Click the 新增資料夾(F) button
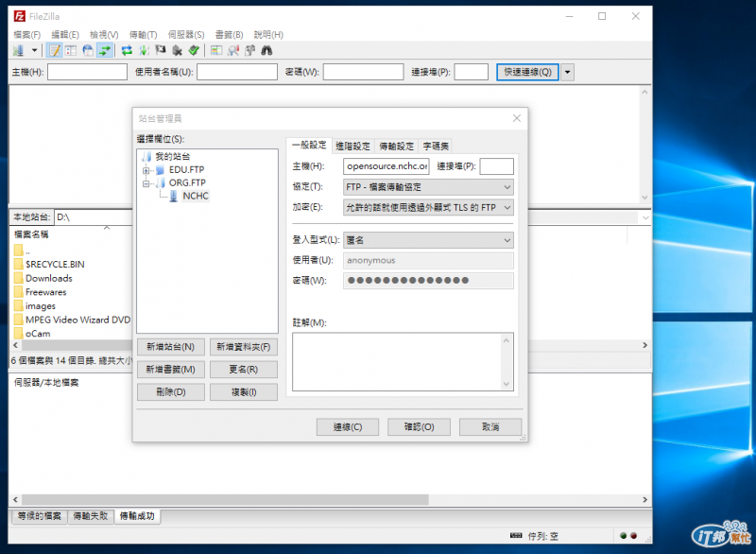 click(244, 347)
